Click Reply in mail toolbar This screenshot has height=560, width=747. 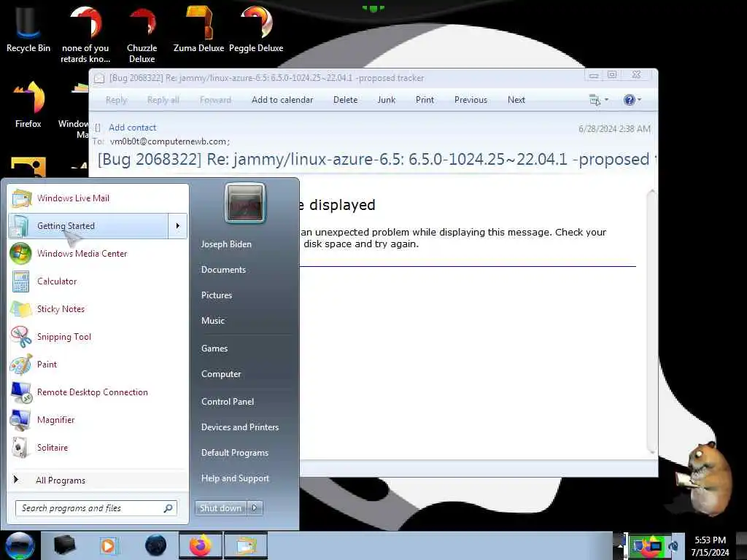116,100
